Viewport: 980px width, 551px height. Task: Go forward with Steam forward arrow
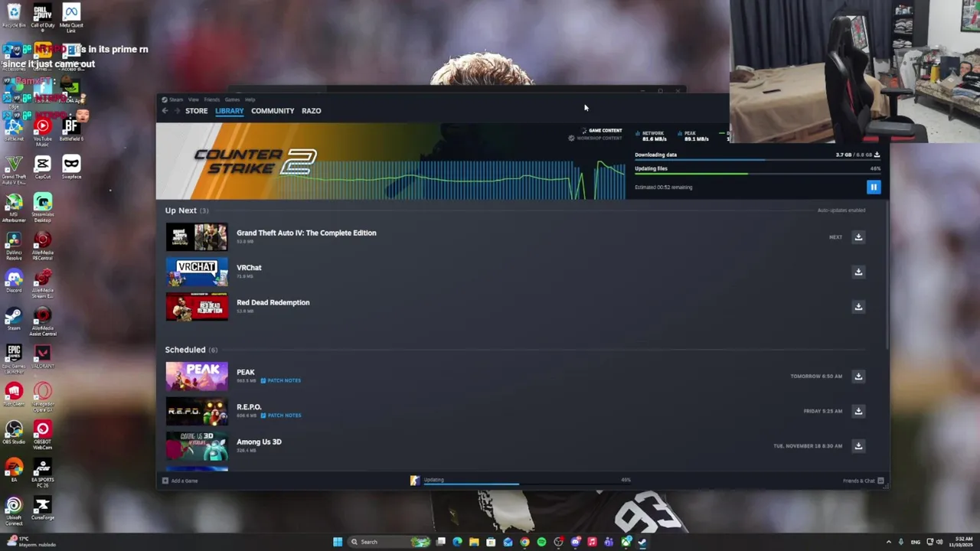pyautogui.click(x=177, y=111)
